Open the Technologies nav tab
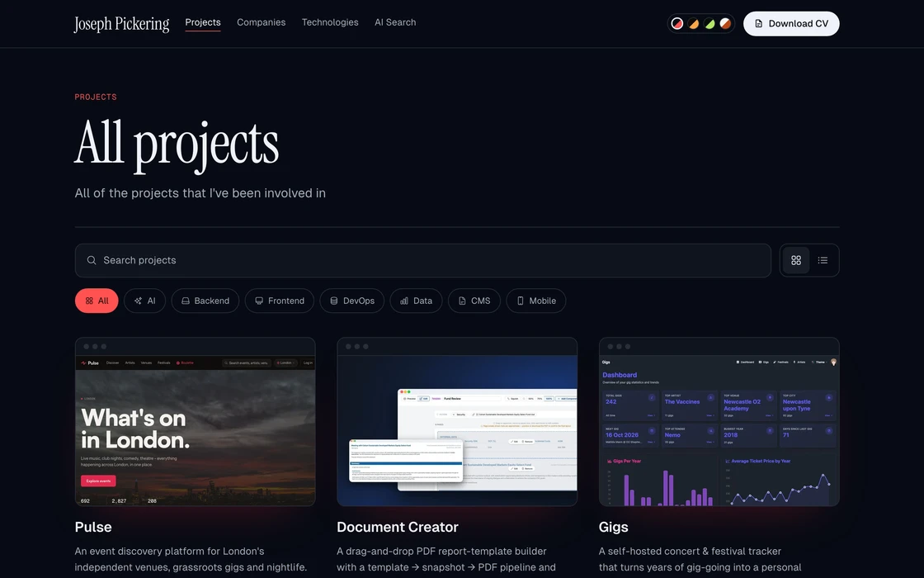 330,22
